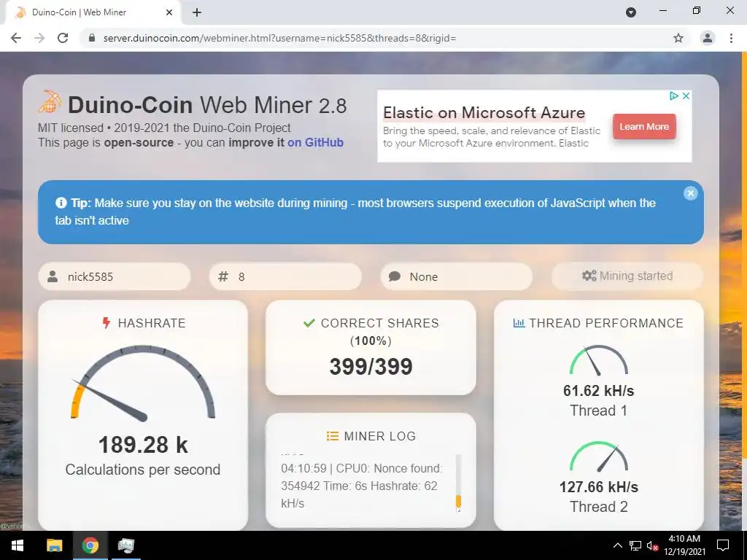Click the rig identifier field showing None
747x560 pixels.
[457, 276]
